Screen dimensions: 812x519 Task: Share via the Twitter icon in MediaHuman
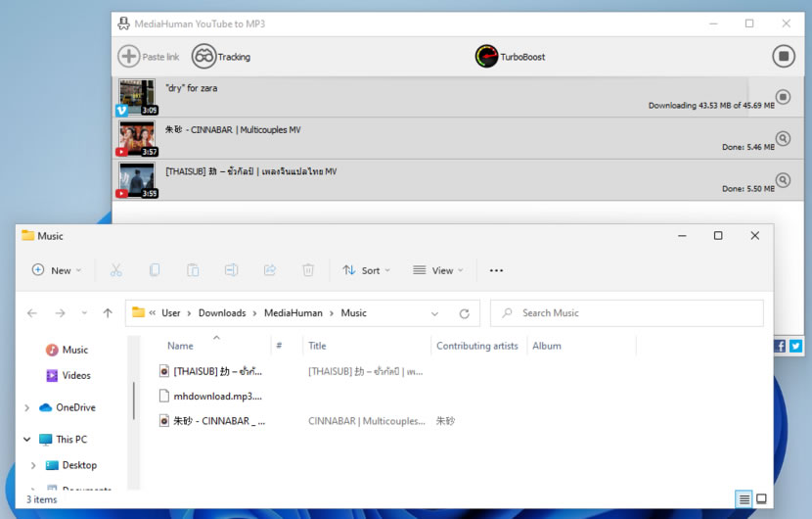point(796,346)
